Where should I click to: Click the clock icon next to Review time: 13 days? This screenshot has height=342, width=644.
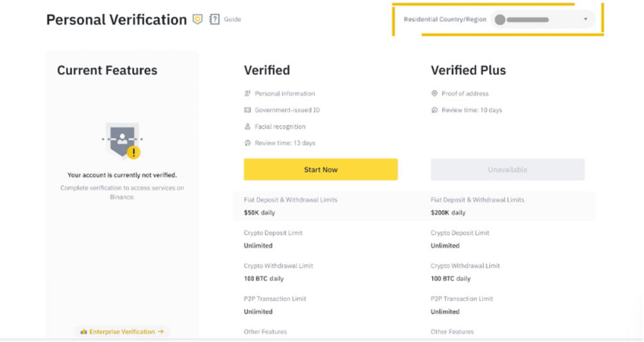pos(247,143)
